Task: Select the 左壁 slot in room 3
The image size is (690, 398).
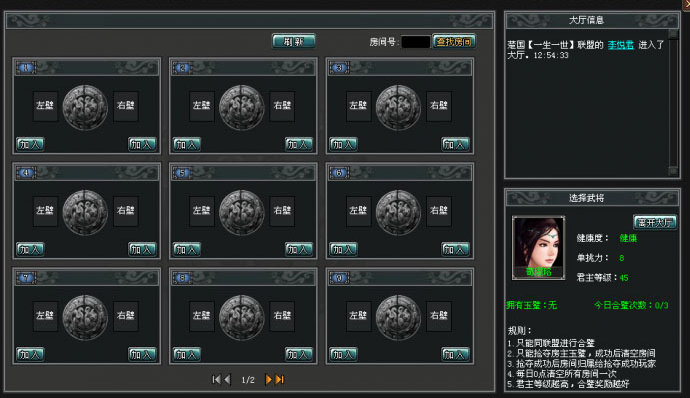Action: (358, 106)
